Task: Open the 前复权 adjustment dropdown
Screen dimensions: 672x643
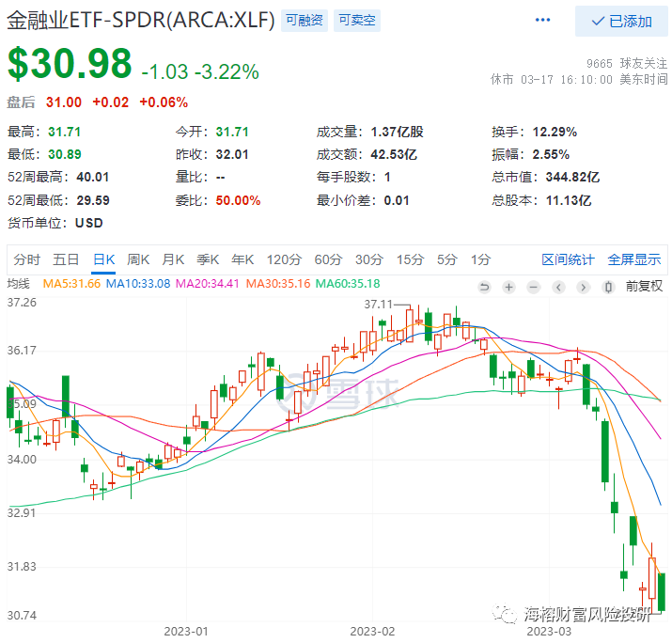Action: (x=644, y=286)
